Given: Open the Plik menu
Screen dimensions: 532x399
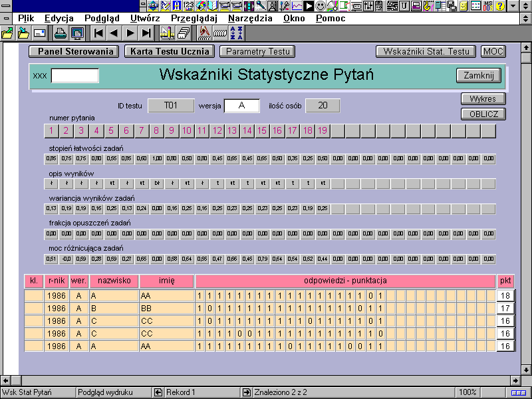Looking at the screenshot, I should click(x=27, y=18).
